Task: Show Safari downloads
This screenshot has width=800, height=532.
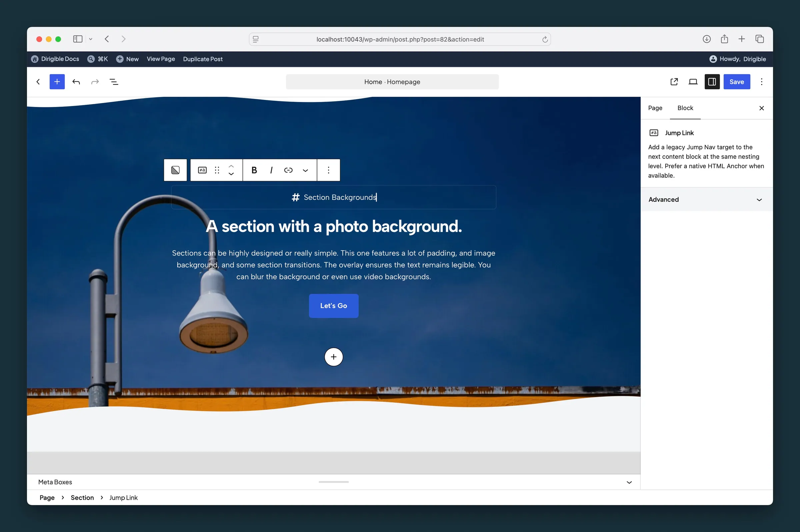Action: (706, 39)
